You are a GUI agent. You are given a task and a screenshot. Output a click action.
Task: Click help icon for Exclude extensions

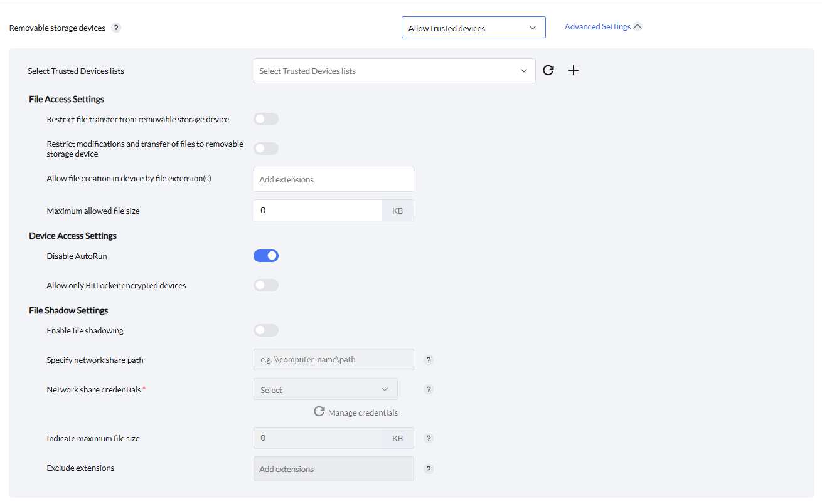(429, 468)
